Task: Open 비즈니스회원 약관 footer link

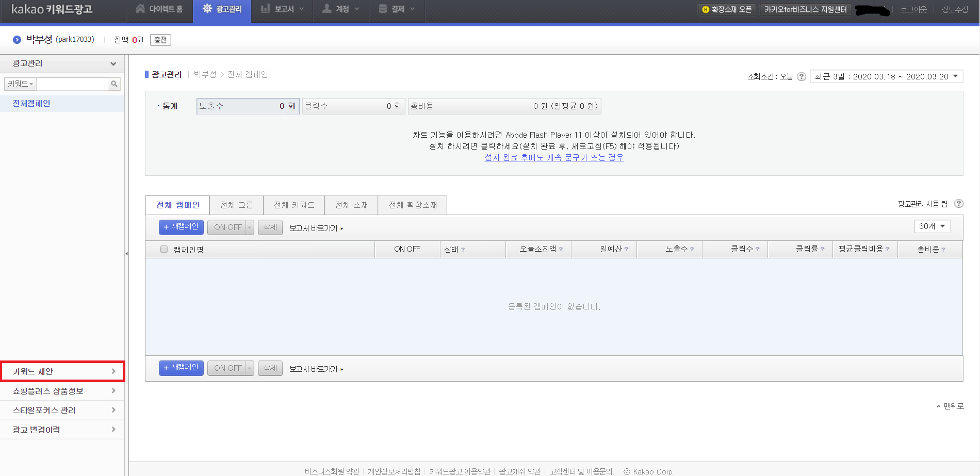Action: click(332, 471)
